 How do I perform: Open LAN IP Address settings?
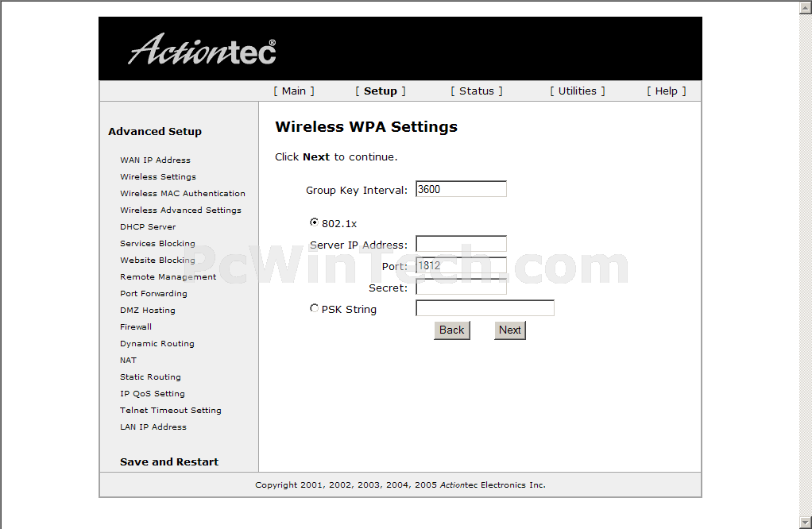153,427
